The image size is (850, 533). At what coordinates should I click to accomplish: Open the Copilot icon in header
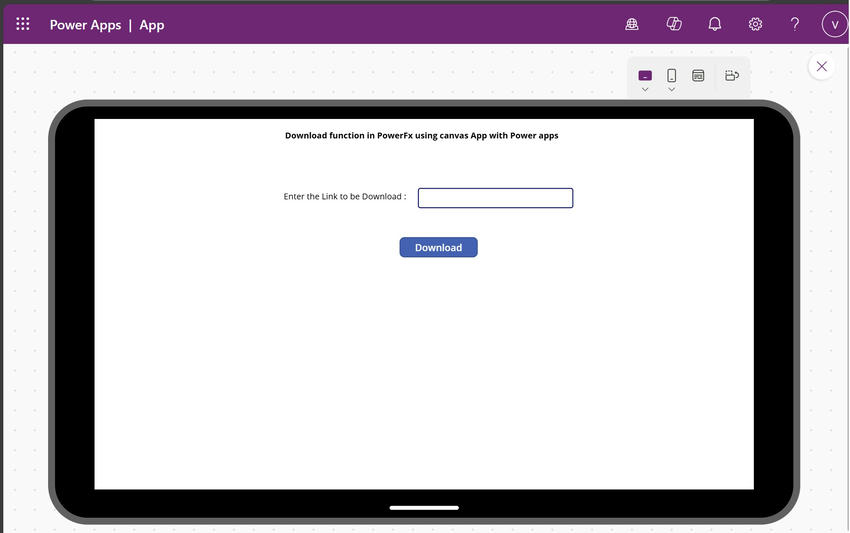[x=674, y=24]
